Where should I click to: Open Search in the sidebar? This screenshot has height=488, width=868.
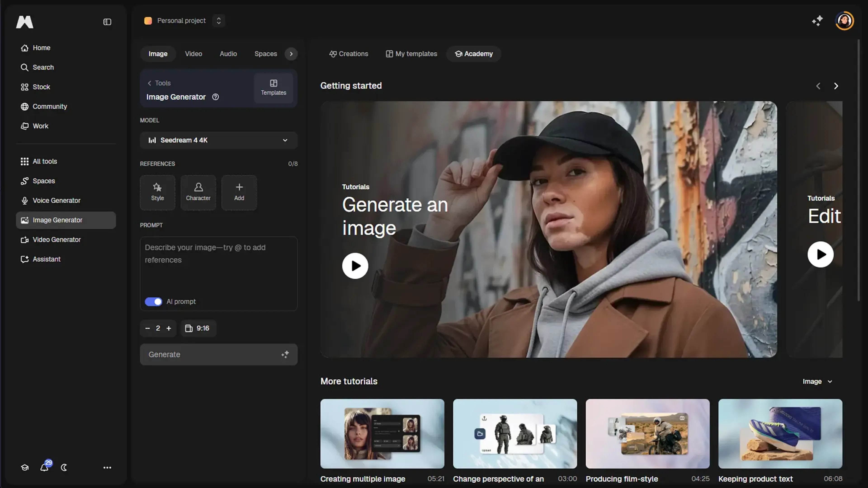click(x=66, y=67)
